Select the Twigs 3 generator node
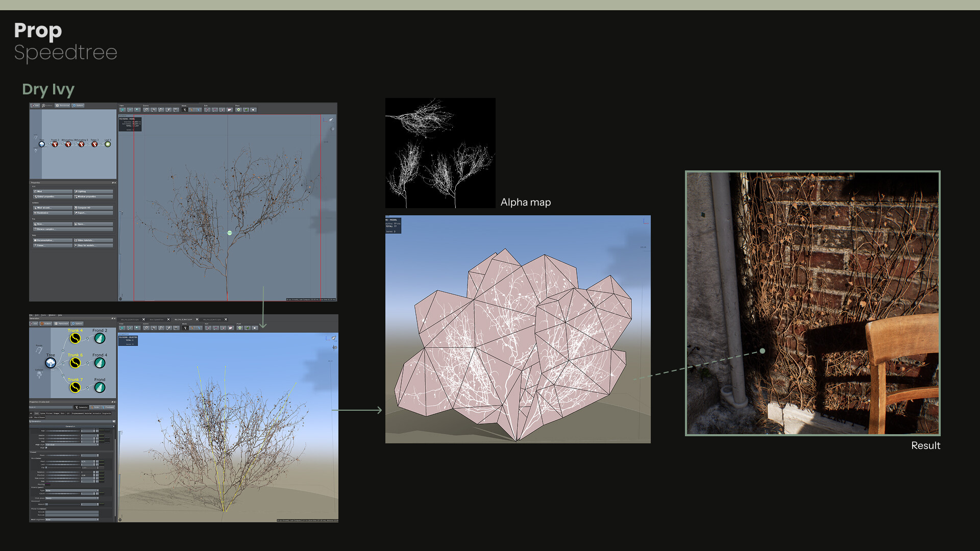The image size is (980, 551). pyautogui.click(x=94, y=144)
